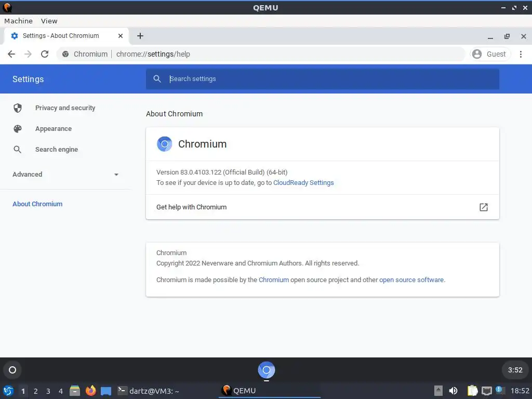Click the 18:52 host clock

click(x=520, y=391)
